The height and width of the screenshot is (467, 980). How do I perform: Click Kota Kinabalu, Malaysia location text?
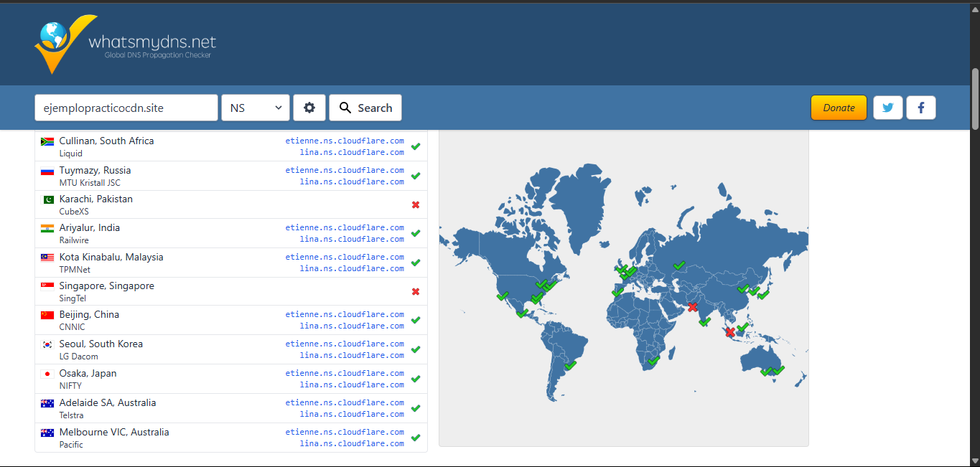111,257
